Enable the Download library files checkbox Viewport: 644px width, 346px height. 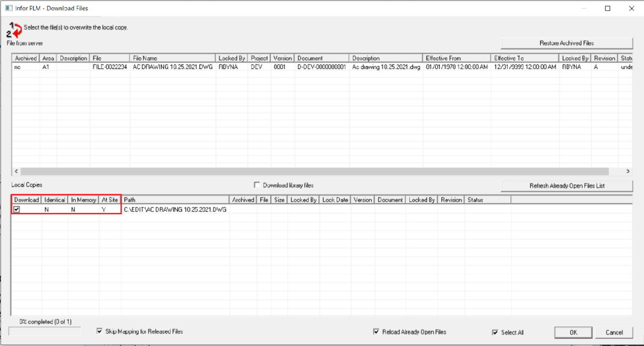click(x=257, y=185)
